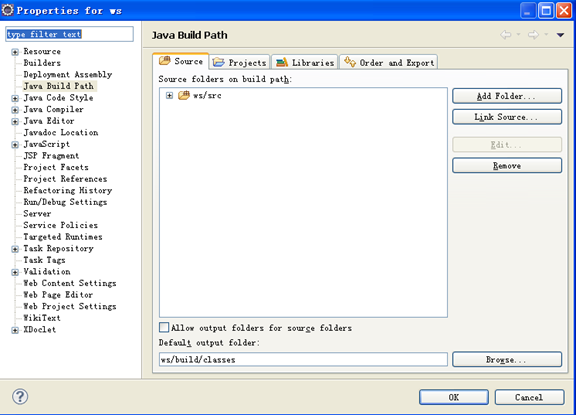
Task: Switch to the Order and Export tab
Action: click(x=389, y=63)
